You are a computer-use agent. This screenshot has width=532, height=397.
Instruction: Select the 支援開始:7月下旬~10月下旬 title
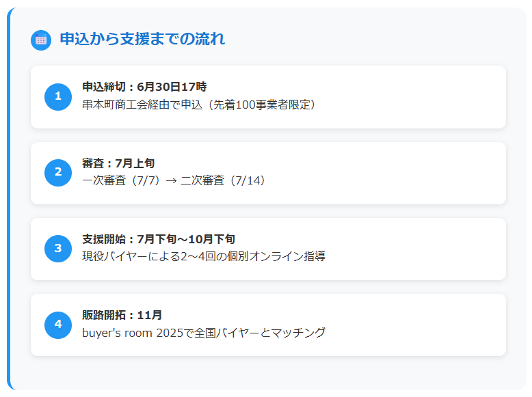point(159,239)
